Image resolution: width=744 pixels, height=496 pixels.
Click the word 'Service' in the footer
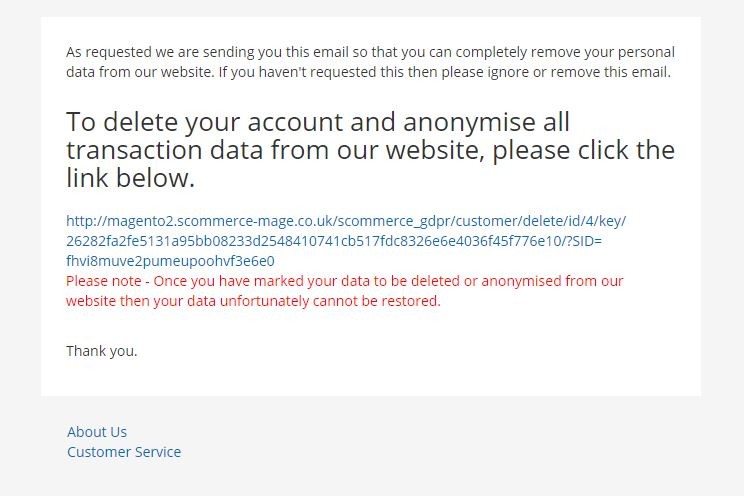157,452
